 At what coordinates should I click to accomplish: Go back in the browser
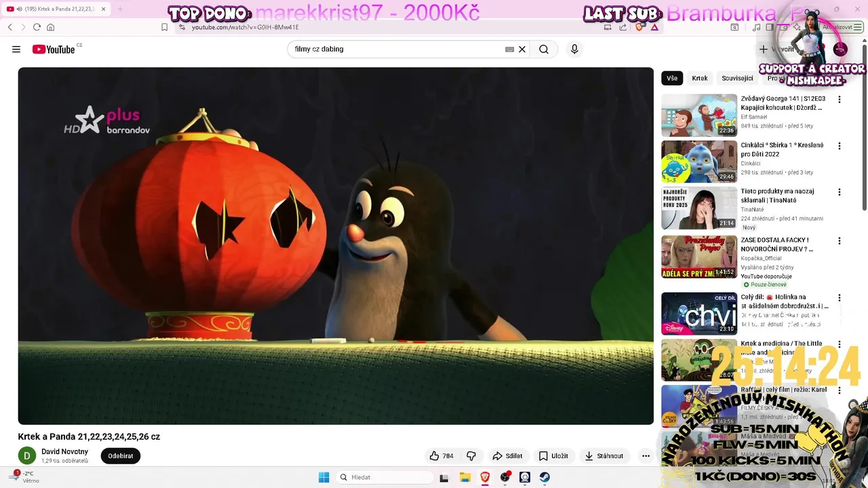10,27
